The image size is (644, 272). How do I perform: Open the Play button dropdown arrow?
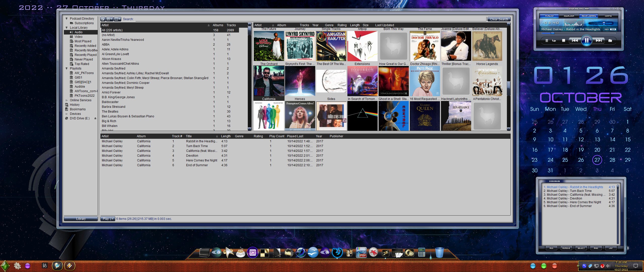[x=112, y=219]
